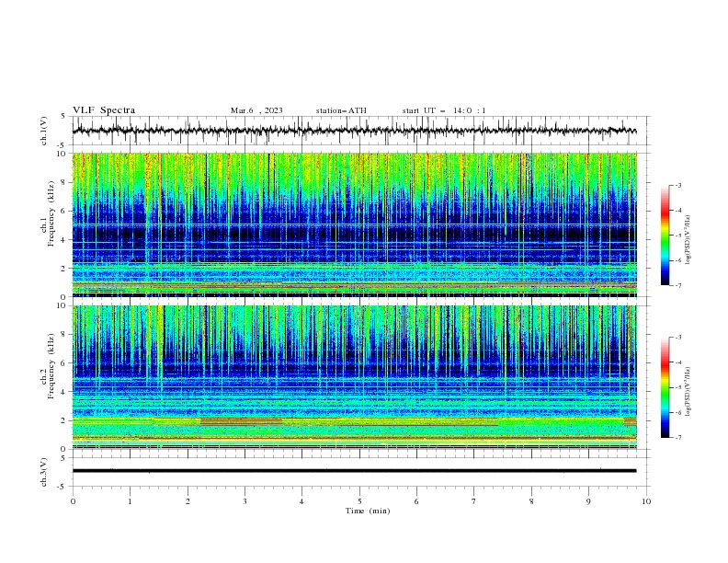Click the time axis tick label '5'
The height and width of the screenshot is (563, 728).
359,501
